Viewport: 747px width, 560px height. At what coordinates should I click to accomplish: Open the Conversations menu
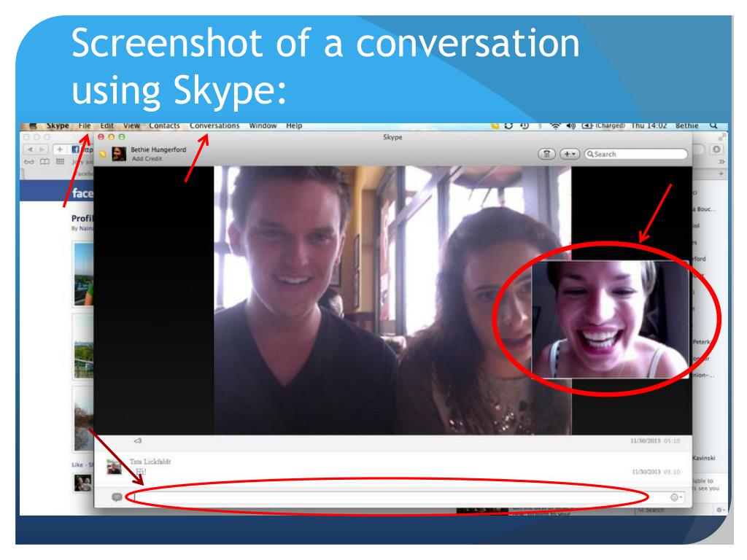pyautogui.click(x=214, y=125)
